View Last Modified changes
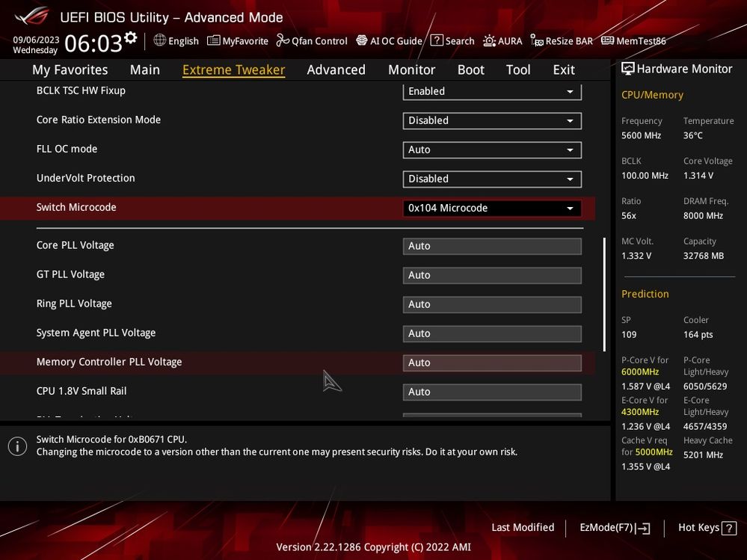This screenshot has height=560, width=747. coord(523,528)
